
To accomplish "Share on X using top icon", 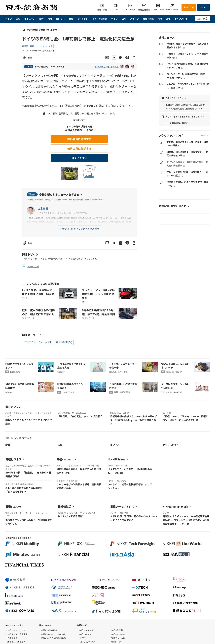I will click(120, 58).
